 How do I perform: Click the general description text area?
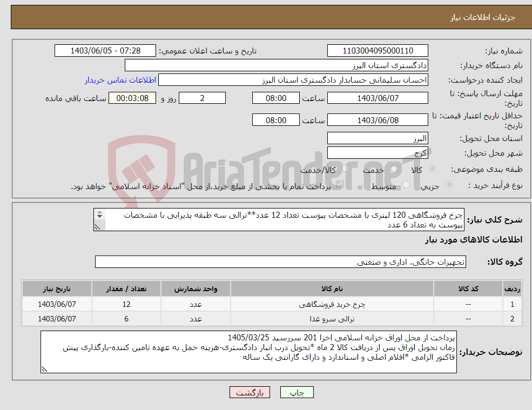click(279, 220)
